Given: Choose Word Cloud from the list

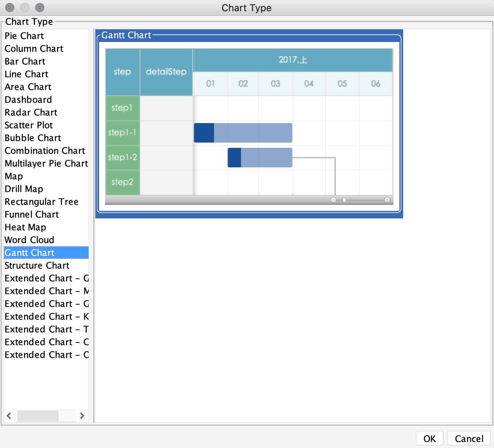Looking at the screenshot, I should 29,240.
